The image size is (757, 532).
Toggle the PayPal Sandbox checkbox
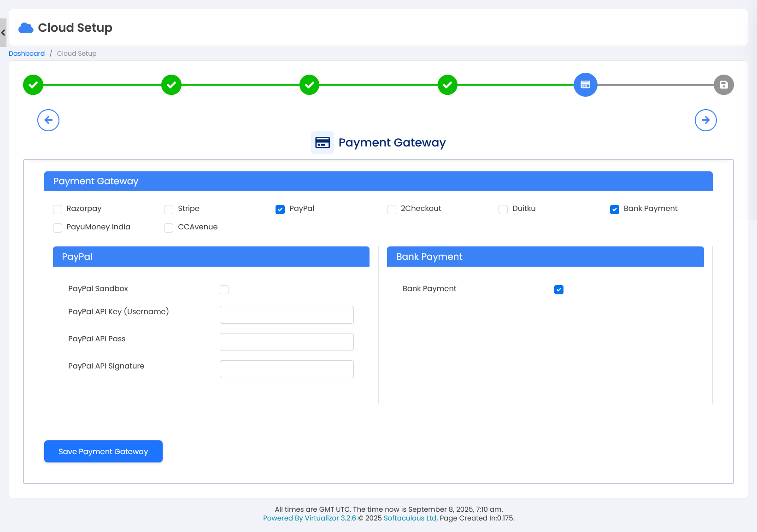[224, 290]
